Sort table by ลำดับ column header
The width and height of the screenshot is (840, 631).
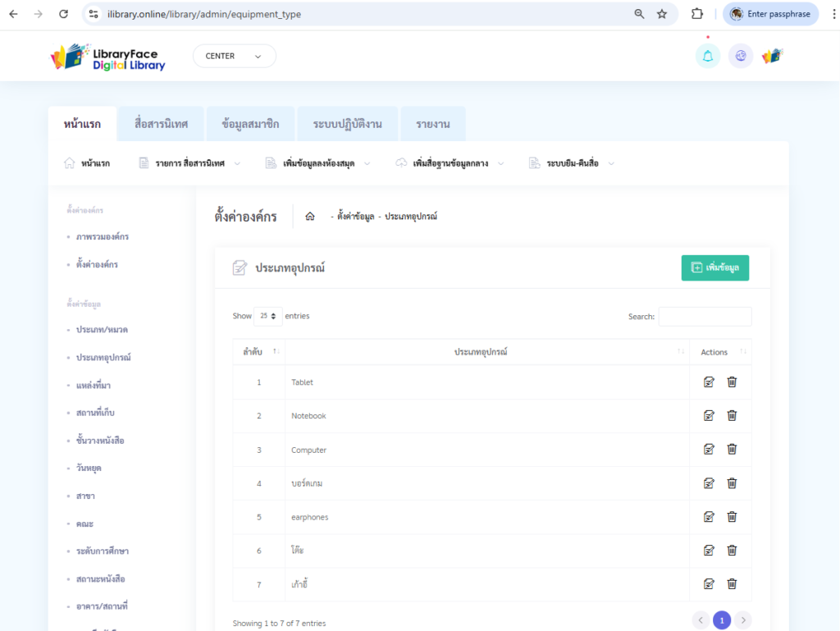258,352
